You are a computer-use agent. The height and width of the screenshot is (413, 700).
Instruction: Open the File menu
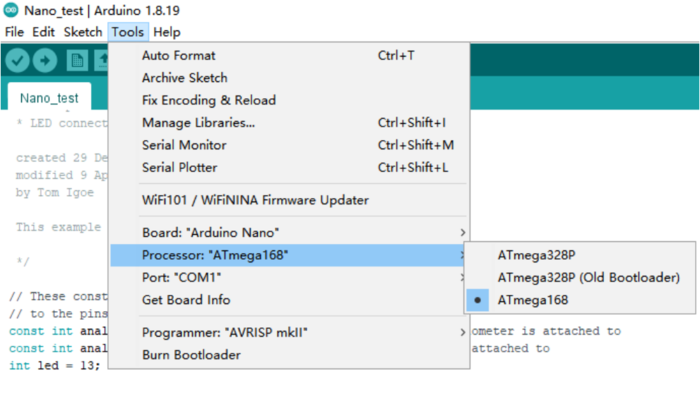[x=14, y=32]
